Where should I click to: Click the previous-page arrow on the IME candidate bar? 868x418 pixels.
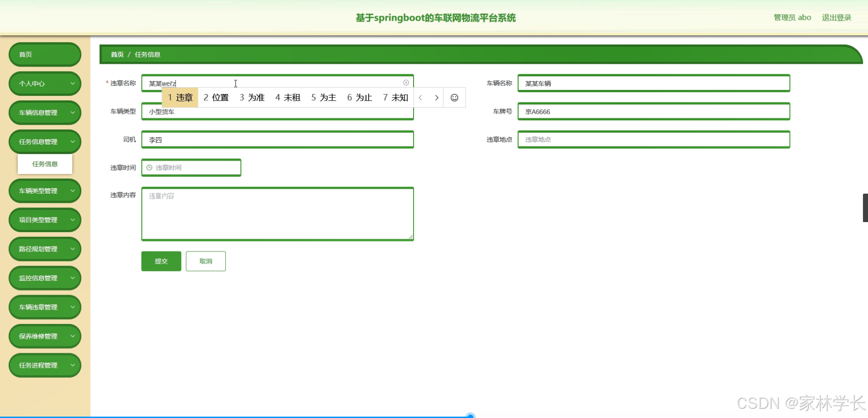[x=420, y=97]
